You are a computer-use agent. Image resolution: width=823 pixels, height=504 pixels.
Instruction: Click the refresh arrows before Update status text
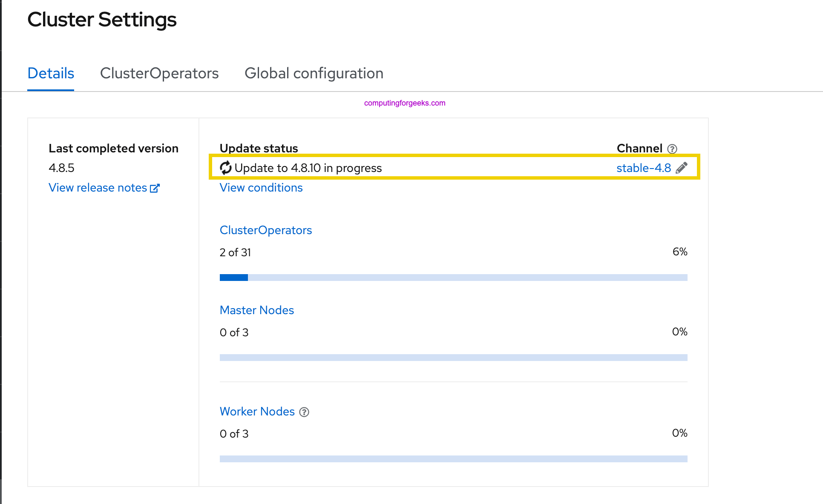226,168
